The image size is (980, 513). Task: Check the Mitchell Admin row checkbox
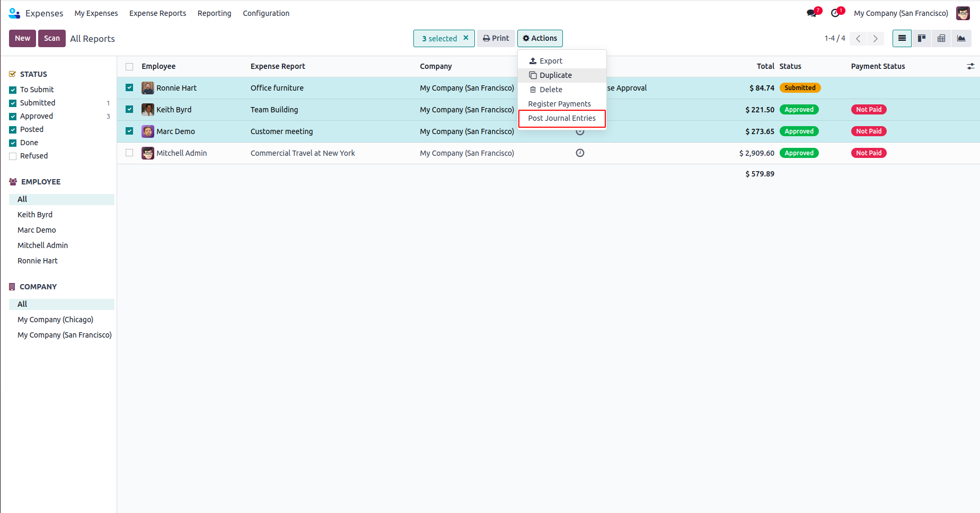(x=129, y=153)
